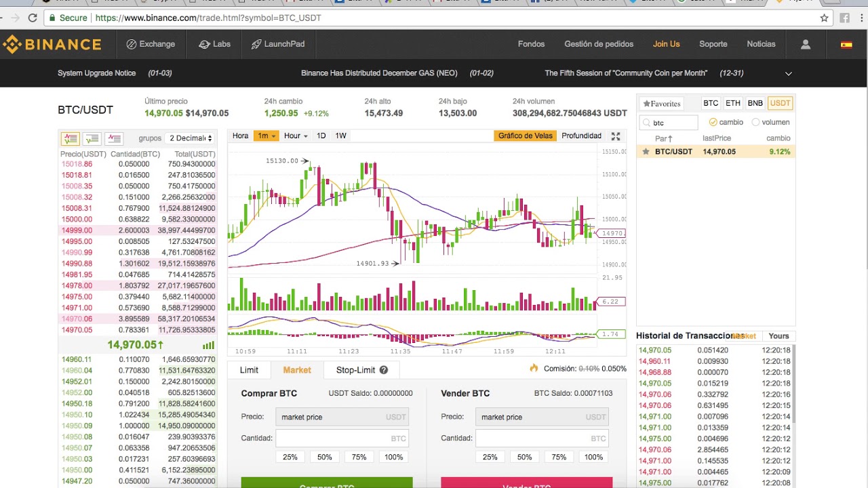Viewport: 868px width, 488px height.
Task: Open the Favorites market list
Action: coord(662,104)
